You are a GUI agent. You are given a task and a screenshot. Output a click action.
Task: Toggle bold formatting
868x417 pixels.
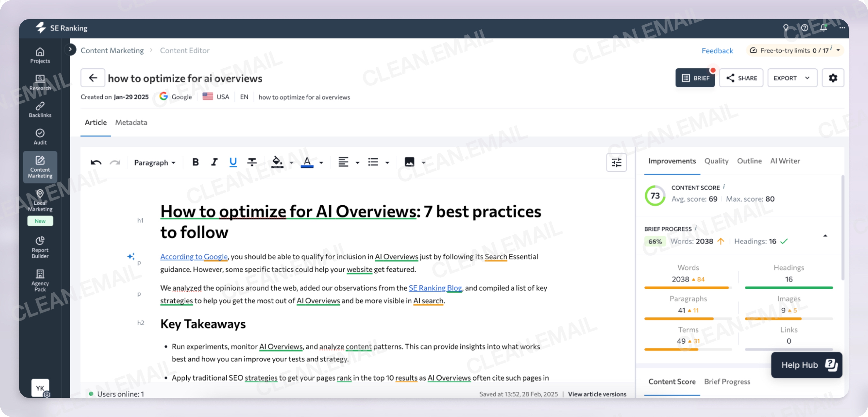click(195, 162)
